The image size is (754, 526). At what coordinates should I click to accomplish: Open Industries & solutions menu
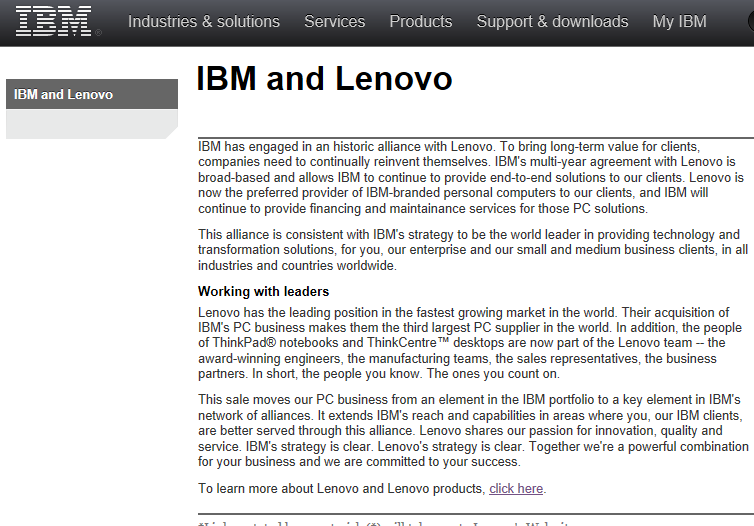pyautogui.click(x=204, y=22)
